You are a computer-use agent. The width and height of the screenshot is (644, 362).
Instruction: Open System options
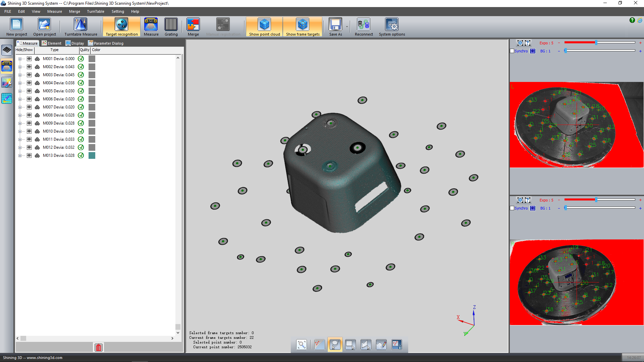[392, 27]
